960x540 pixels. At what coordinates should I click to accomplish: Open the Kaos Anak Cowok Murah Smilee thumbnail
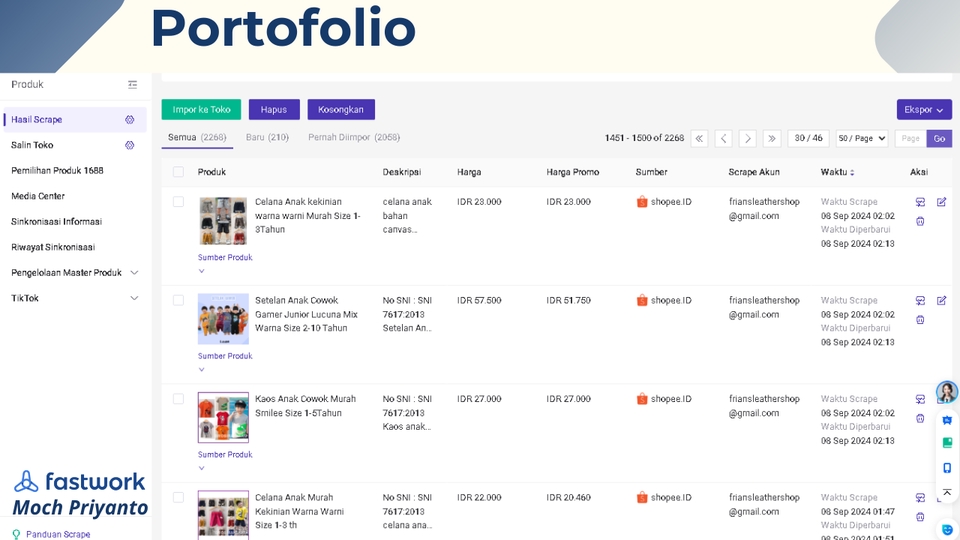pyautogui.click(x=223, y=418)
